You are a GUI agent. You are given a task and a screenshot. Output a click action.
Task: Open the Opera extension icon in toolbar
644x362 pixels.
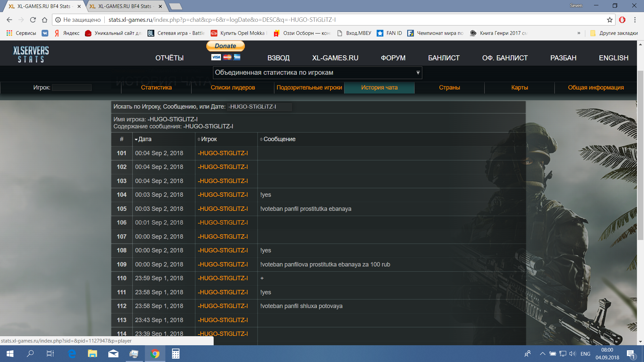(622, 20)
